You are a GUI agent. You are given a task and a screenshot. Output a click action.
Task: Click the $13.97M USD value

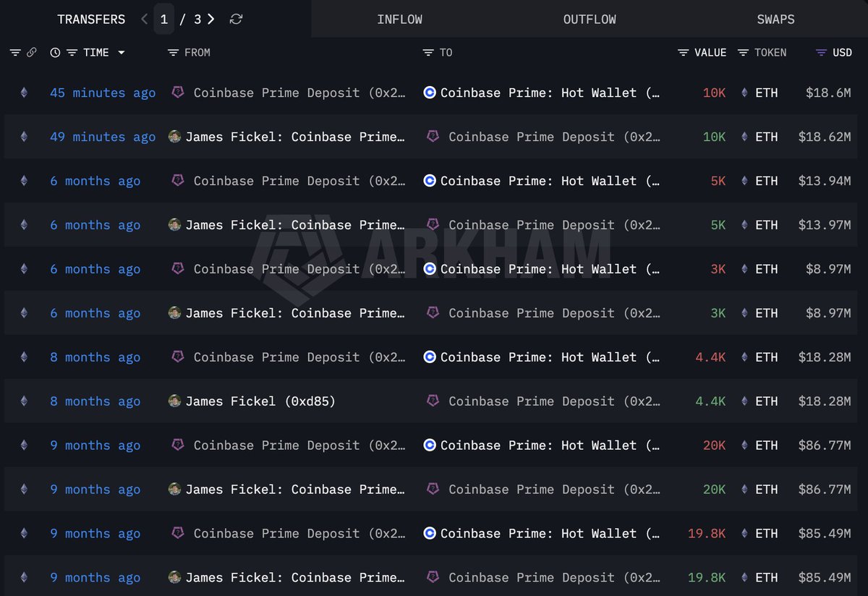pyautogui.click(x=825, y=225)
